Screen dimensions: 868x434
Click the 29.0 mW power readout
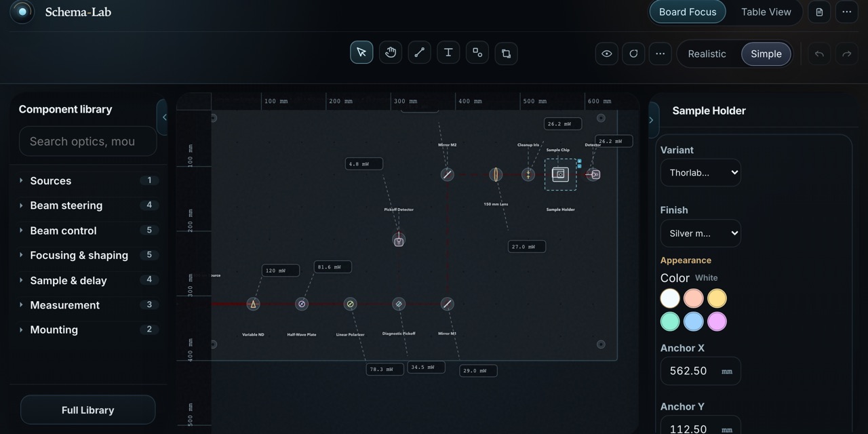(478, 370)
